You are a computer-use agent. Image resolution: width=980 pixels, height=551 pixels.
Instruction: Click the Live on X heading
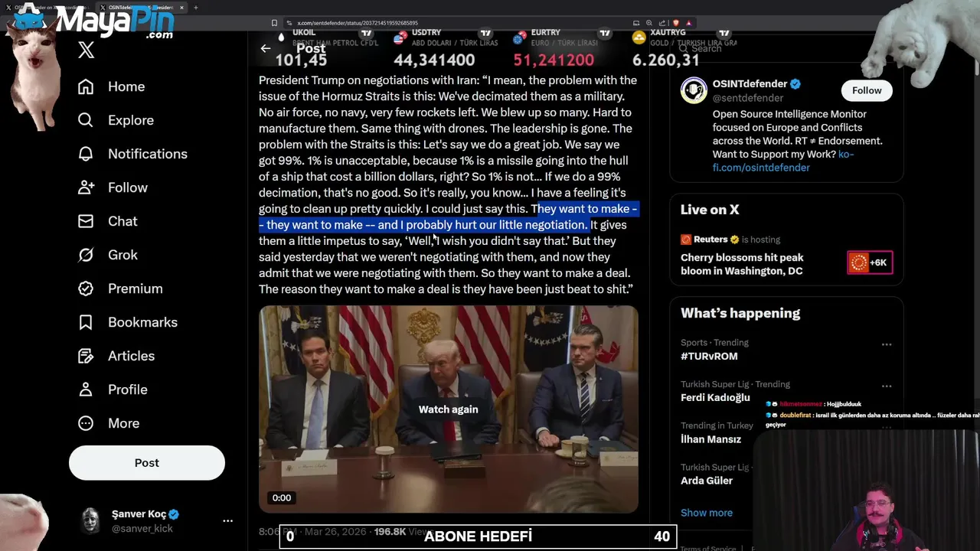point(710,210)
